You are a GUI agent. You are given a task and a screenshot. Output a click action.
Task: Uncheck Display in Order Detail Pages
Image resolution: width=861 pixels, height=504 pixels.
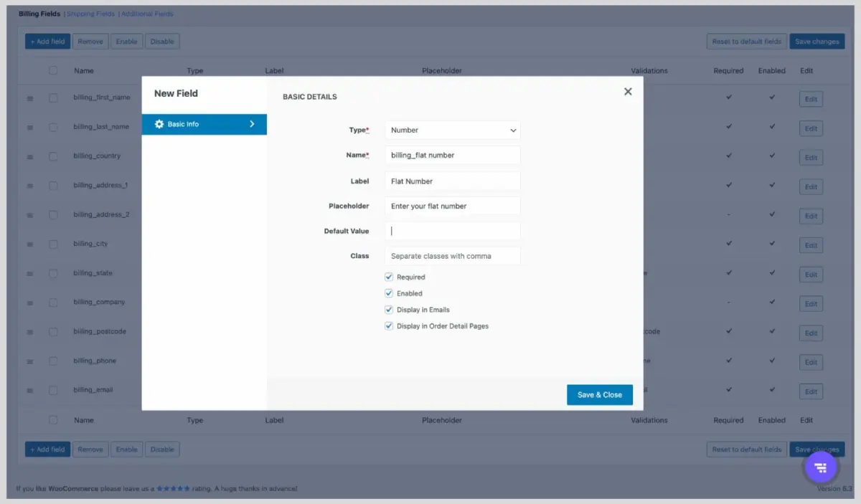(x=389, y=326)
